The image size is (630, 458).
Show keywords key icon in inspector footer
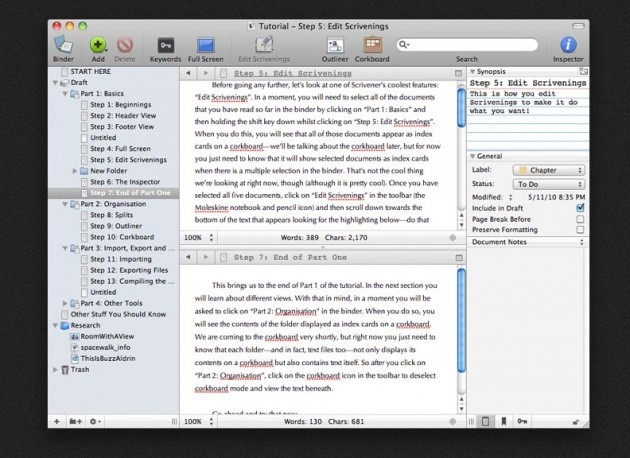(522, 421)
